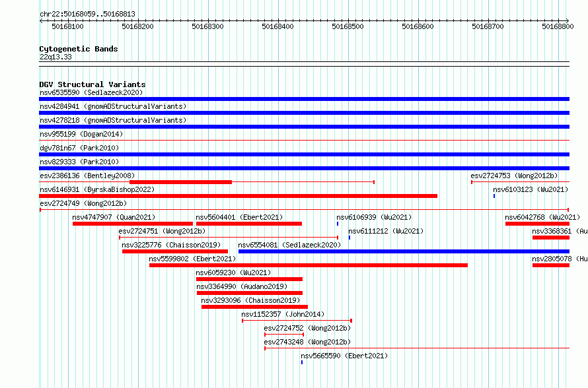Click the Cytogenetic Bands track title

coord(79,49)
